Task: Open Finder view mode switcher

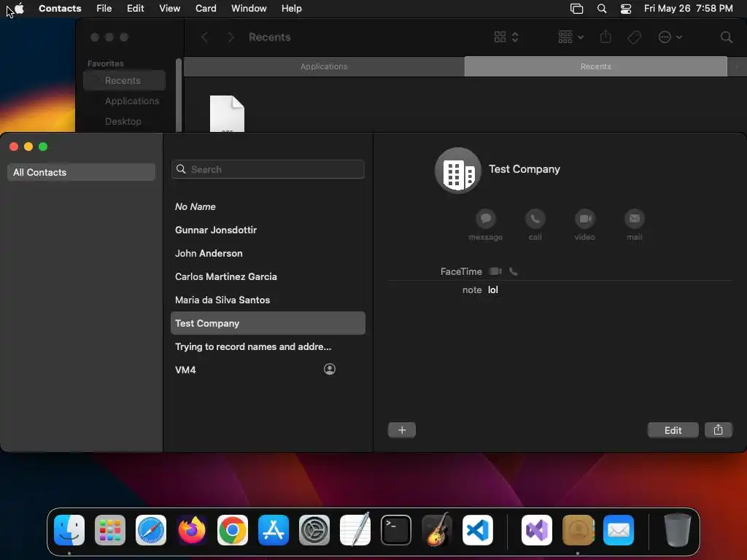Action: click(x=506, y=37)
